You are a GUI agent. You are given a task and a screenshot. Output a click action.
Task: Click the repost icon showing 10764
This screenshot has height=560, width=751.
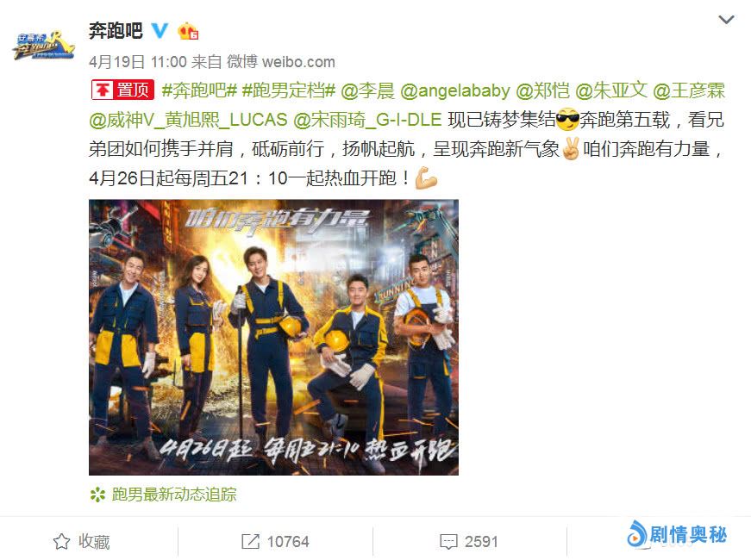click(251, 541)
